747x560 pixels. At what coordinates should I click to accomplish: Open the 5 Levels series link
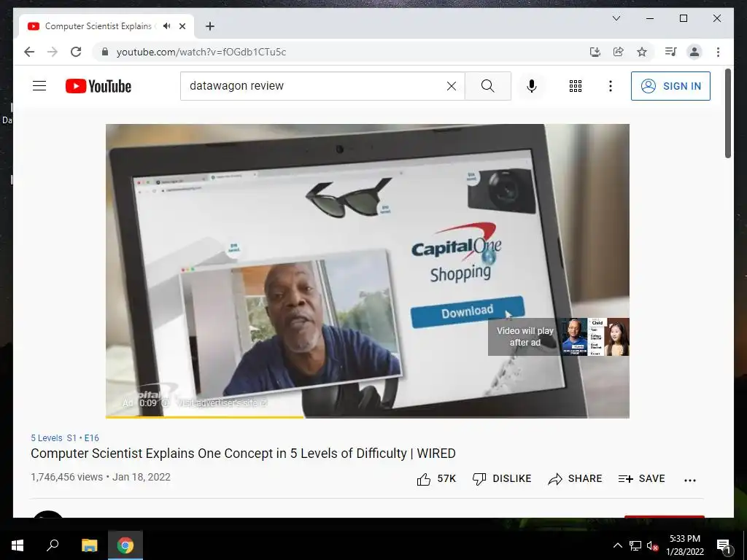pos(47,438)
